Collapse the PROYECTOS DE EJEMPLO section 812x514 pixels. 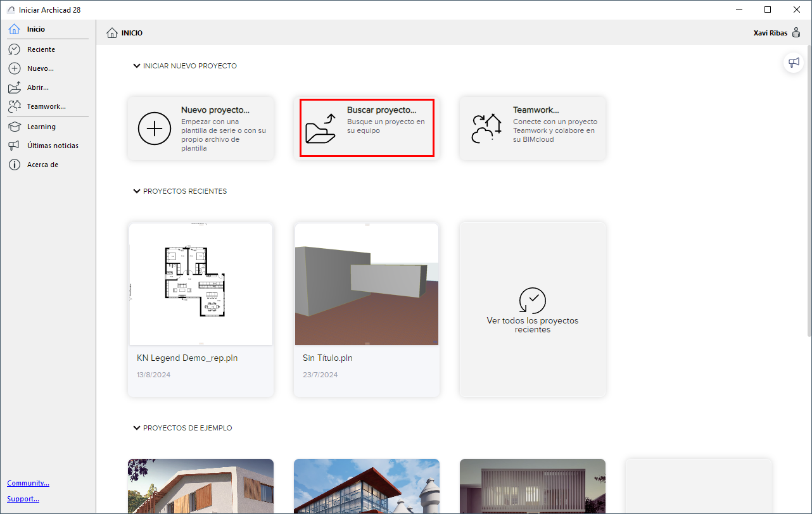click(x=137, y=428)
